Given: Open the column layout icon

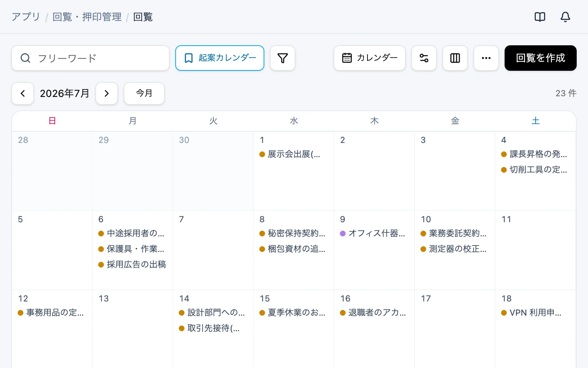Looking at the screenshot, I should pos(455,58).
